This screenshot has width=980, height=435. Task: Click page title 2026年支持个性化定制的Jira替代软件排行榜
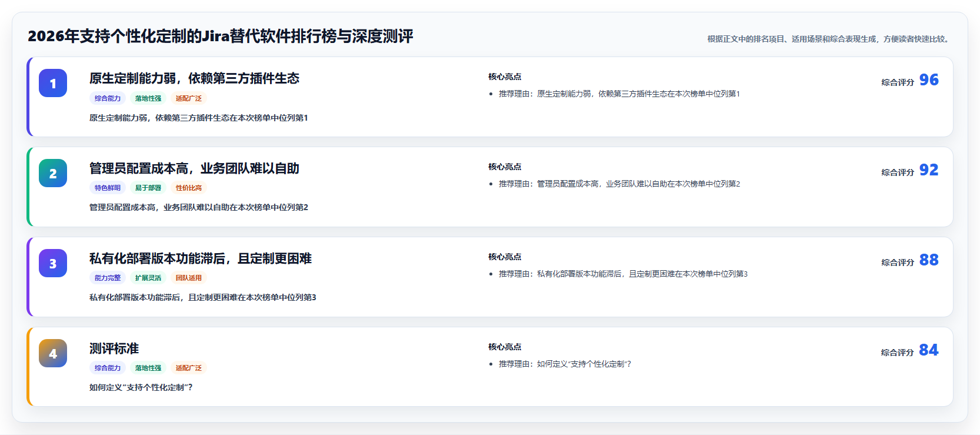(x=221, y=36)
